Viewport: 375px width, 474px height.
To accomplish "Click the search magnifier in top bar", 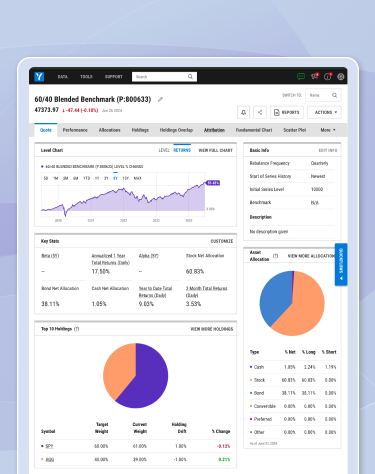I will [x=190, y=77].
